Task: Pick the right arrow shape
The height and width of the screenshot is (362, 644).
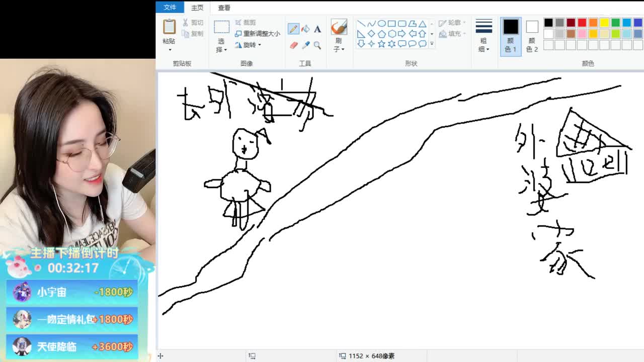Action: click(401, 34)
